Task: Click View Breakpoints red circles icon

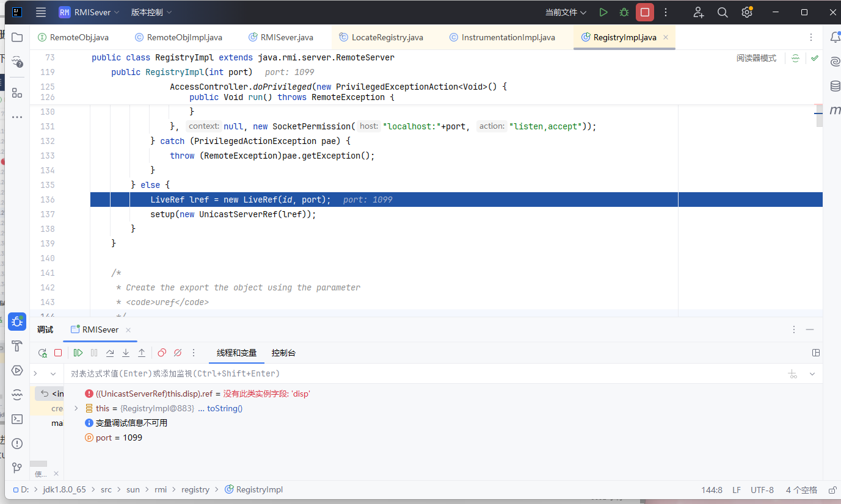Action: point(162,353)
